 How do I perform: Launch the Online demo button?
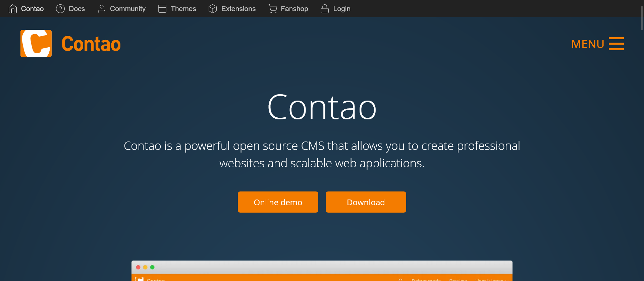[x=278, y=202]
